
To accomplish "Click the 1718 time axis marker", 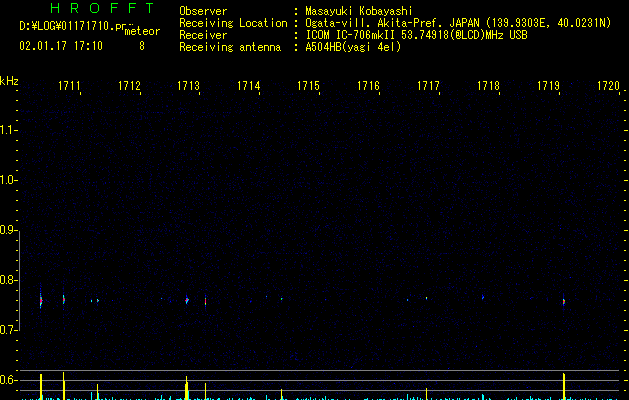I will pos(488,86).
